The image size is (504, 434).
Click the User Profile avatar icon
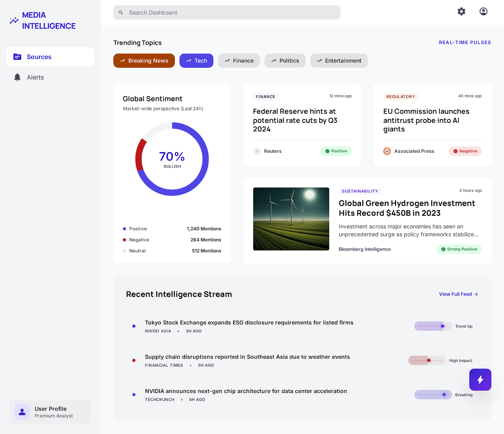(x=22, y=412)
